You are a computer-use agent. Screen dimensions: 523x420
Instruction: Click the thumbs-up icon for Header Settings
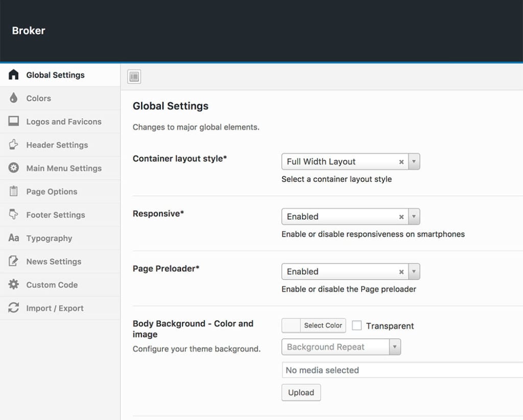(14, 145)
